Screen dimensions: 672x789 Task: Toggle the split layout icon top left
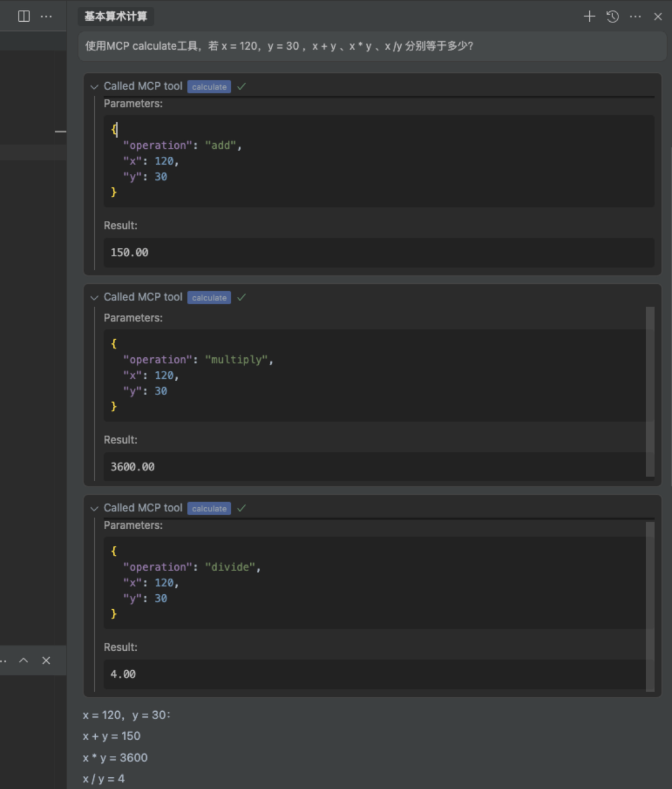tap(24, 16)
